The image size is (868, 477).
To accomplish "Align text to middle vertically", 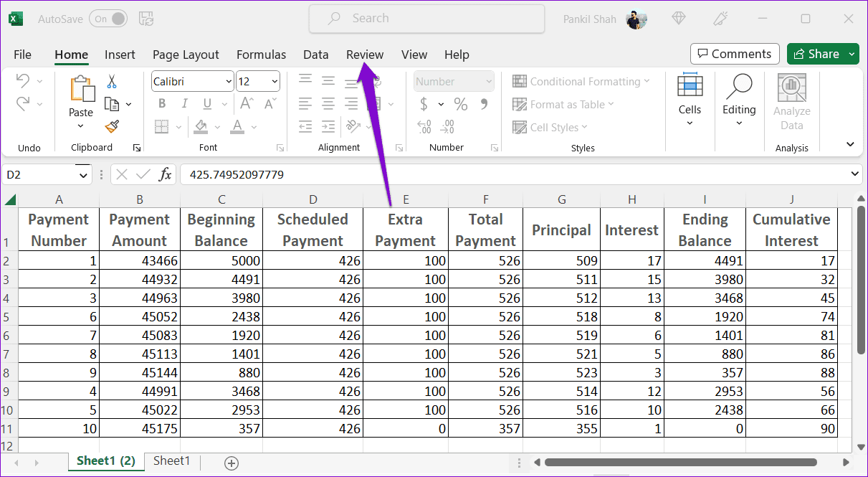I will tap(328, 81).
